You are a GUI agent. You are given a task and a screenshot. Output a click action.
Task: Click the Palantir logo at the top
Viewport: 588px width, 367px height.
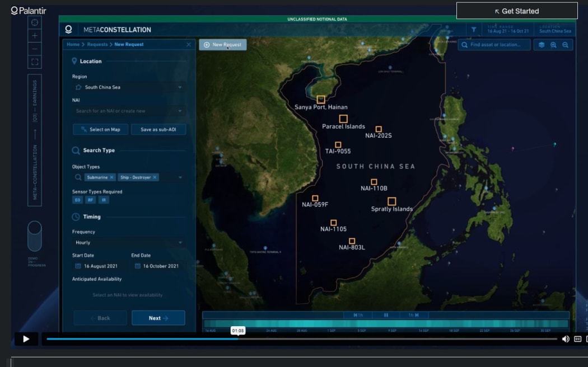29,11
